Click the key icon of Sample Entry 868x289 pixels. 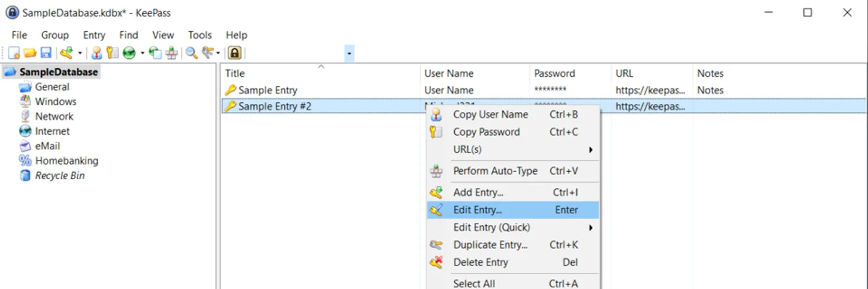click(x=231, y=90)
